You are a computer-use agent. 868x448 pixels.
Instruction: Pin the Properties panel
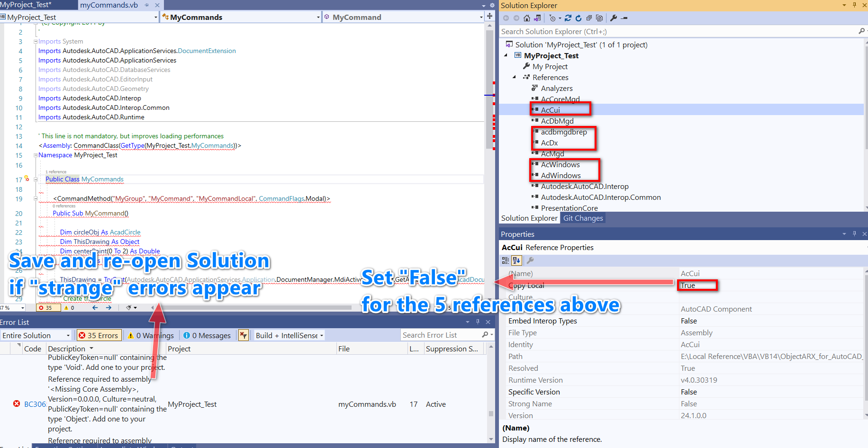(854, 234)
